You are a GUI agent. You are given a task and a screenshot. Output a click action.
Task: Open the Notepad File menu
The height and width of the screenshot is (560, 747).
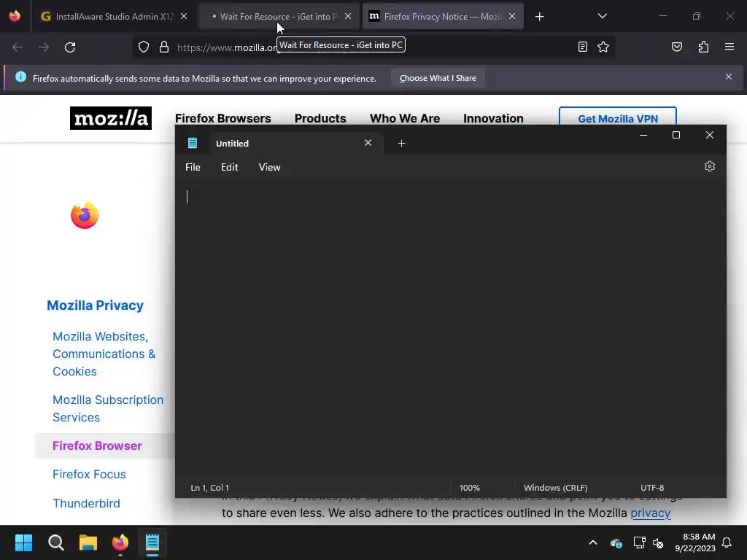(x=193, y=167)
